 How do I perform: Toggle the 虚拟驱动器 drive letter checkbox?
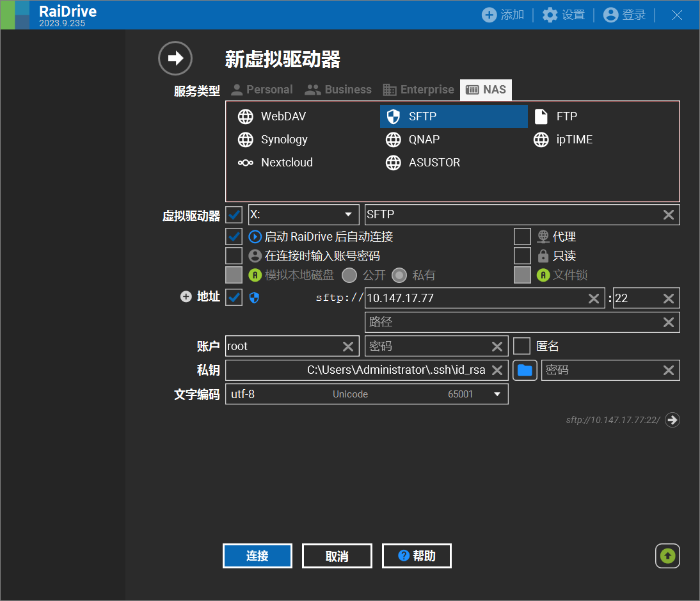(x=234, y=215)
